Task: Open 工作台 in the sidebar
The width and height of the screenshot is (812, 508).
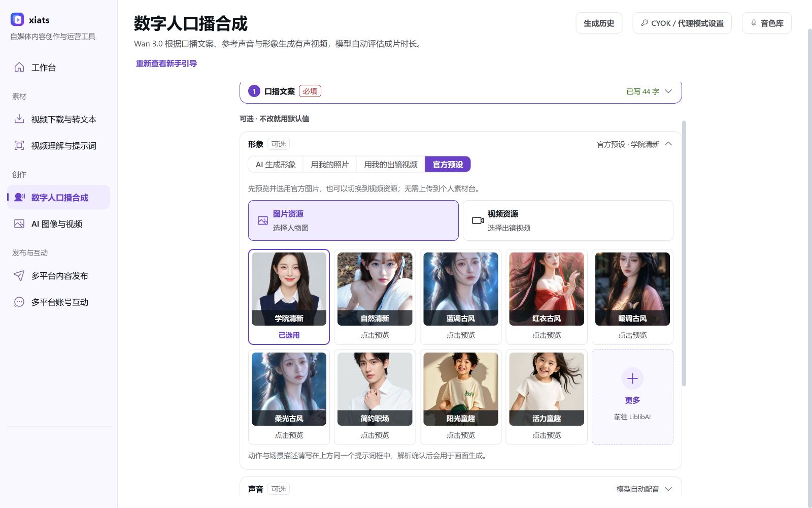Action: (58, 67)
